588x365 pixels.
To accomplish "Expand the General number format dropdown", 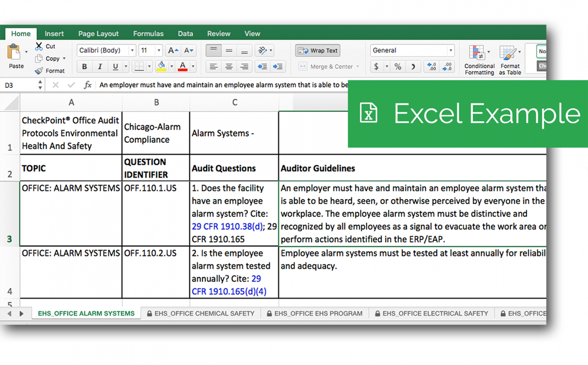I will [x=450, y=50].
